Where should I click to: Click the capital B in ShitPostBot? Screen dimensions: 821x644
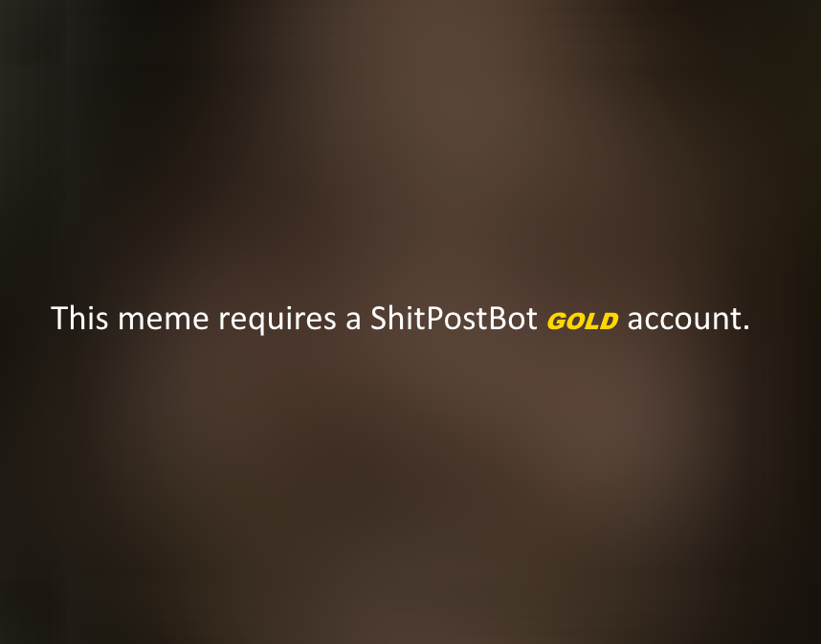click(x=498, y=318)
